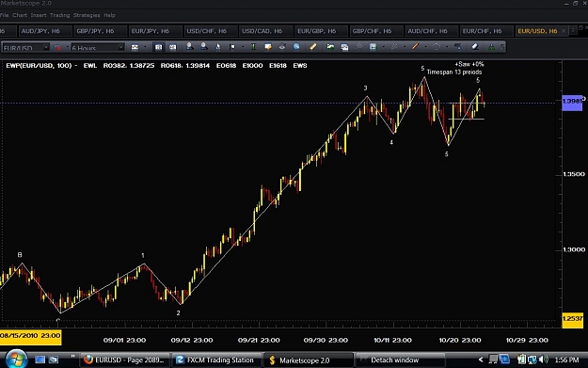Click the blue globe icon

[x=296, y=46]
